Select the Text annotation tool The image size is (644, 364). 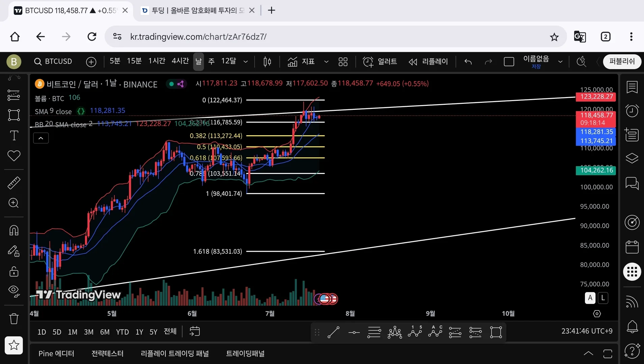(14, 135)
